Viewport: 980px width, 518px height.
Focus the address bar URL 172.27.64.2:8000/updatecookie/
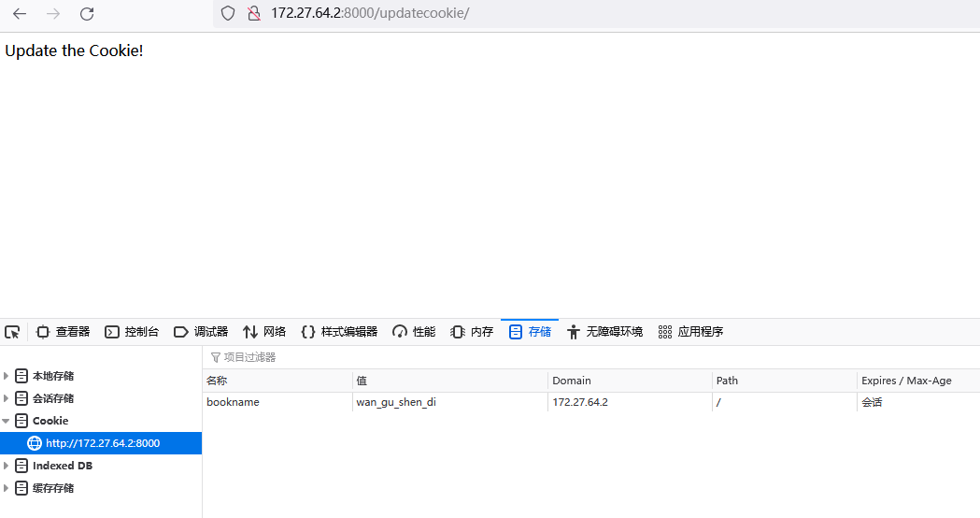point(370,13)
